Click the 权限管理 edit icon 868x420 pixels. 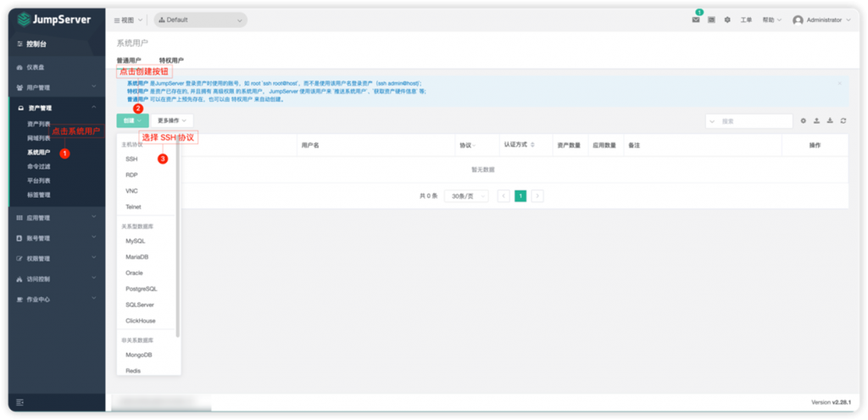[x=20, y=259]
